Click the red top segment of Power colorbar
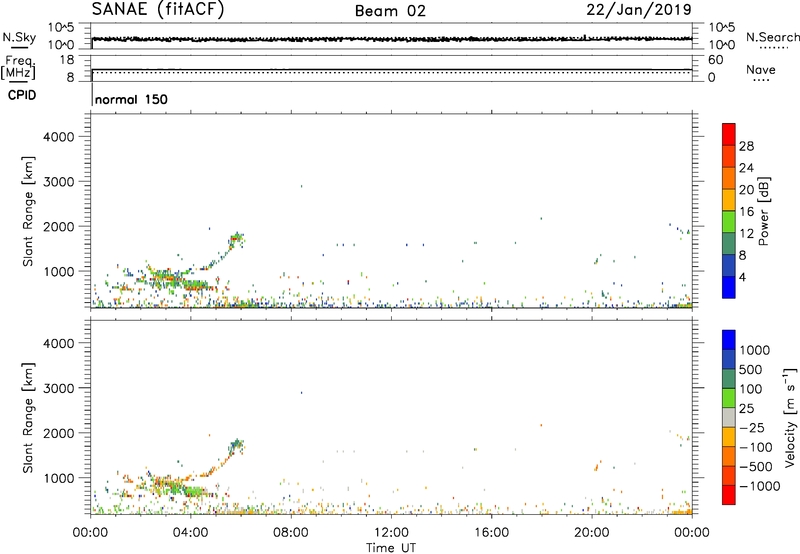This screenshot has height=554, width=800. click(729, 134)
